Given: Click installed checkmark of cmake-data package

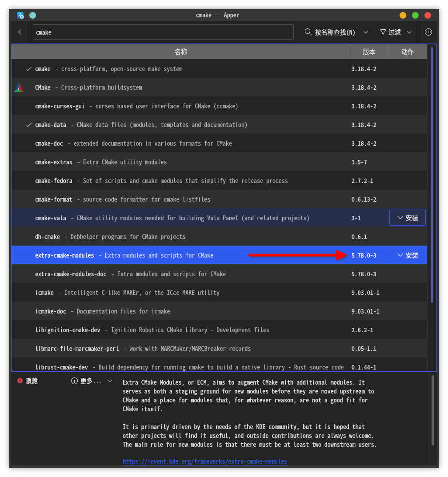Looking at the screenshot, I should 28,125.
